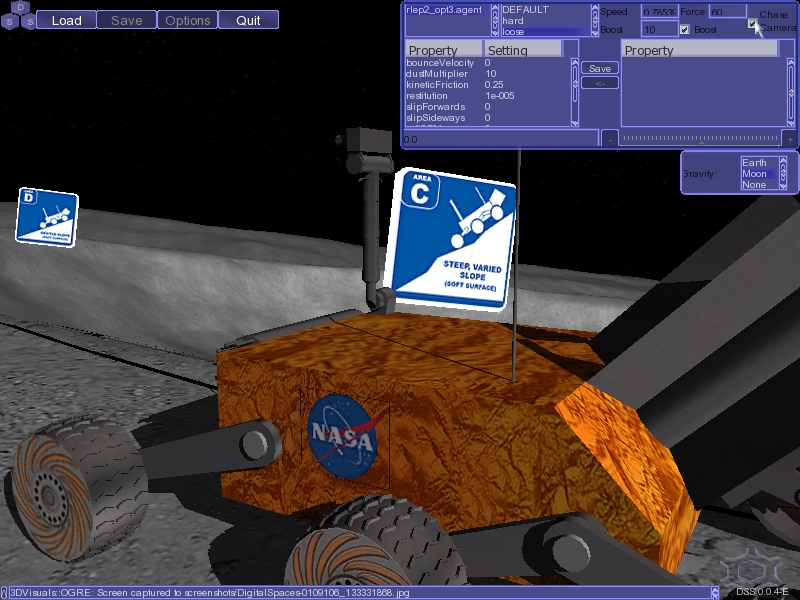Viewport: 800px width, 600px height.
Task: Click the Area D gentle slope sign
Action: 47,217
